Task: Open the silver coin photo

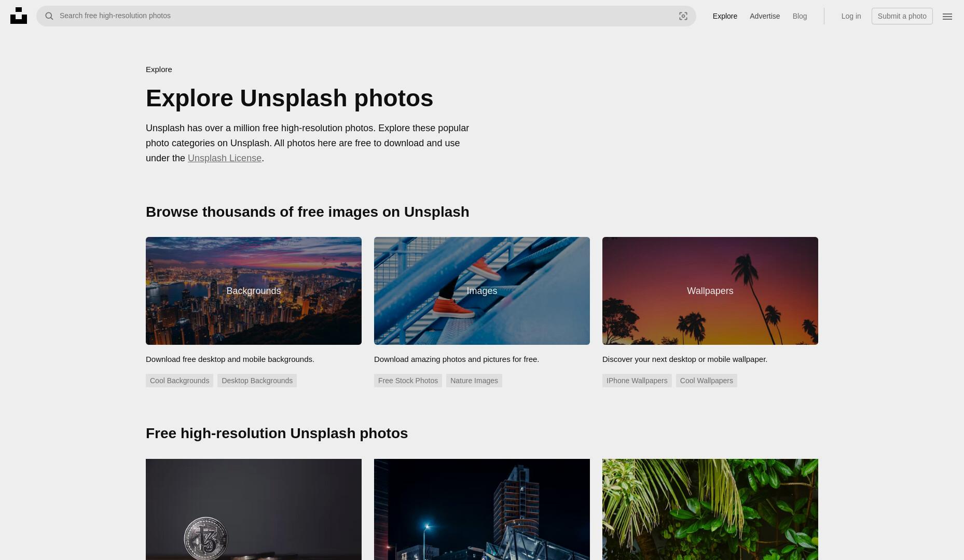Action: click(254, 509)
